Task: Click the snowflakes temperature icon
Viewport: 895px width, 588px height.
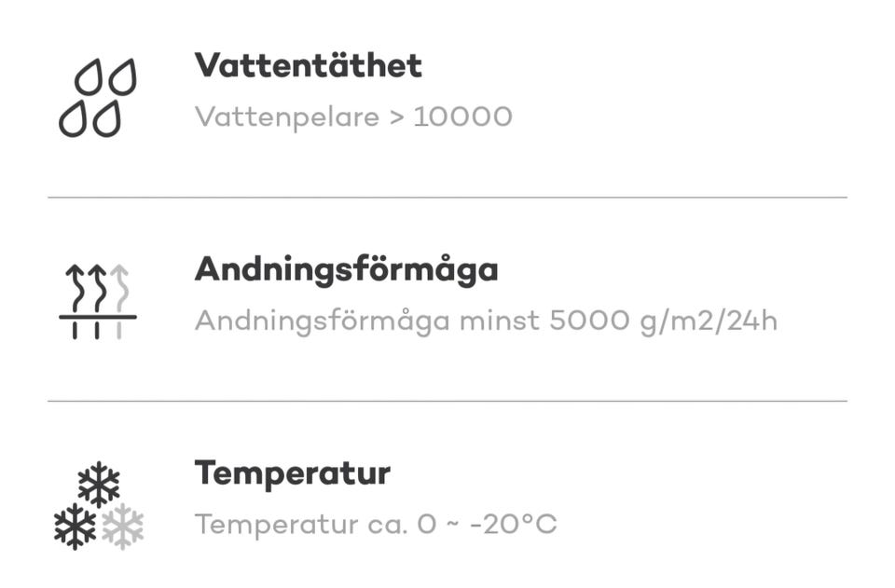Action: [x=99, y=506]
